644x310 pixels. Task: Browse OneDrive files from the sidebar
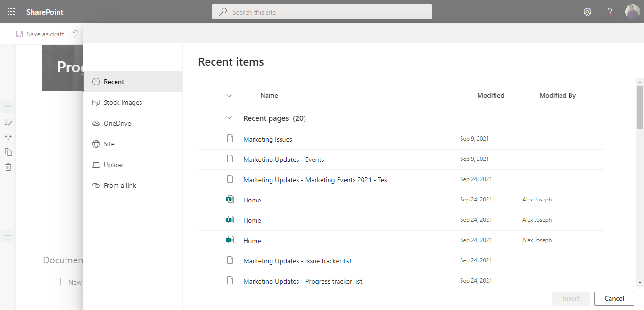[118, 123]
